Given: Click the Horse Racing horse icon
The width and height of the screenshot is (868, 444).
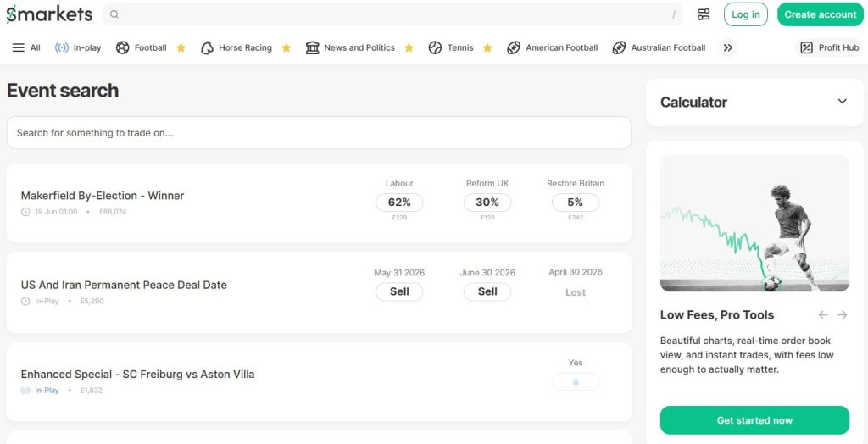Looking at the screenshot, I should pos(207,47).
